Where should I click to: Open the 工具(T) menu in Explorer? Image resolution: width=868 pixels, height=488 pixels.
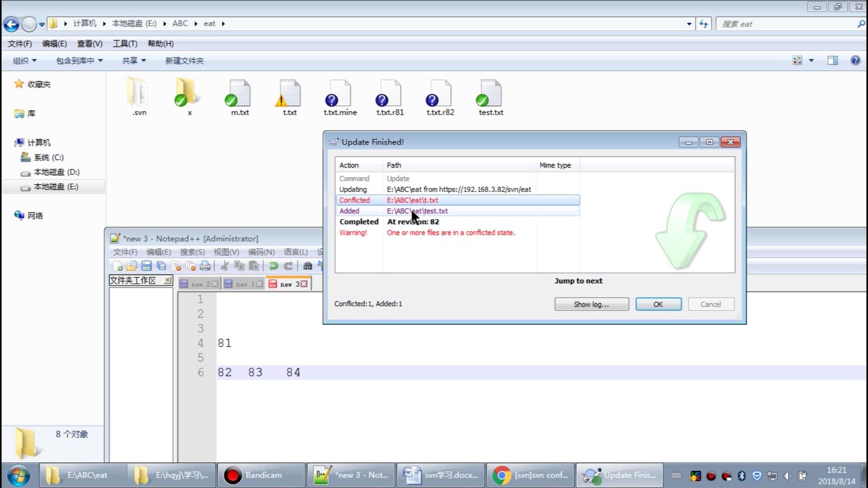(125, 44)
